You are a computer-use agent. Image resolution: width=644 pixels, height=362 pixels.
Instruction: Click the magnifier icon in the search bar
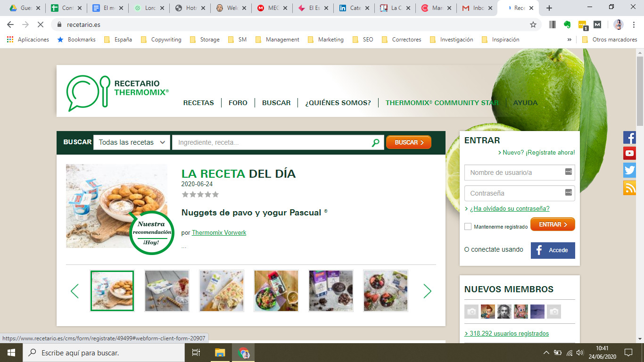(375, 142)
